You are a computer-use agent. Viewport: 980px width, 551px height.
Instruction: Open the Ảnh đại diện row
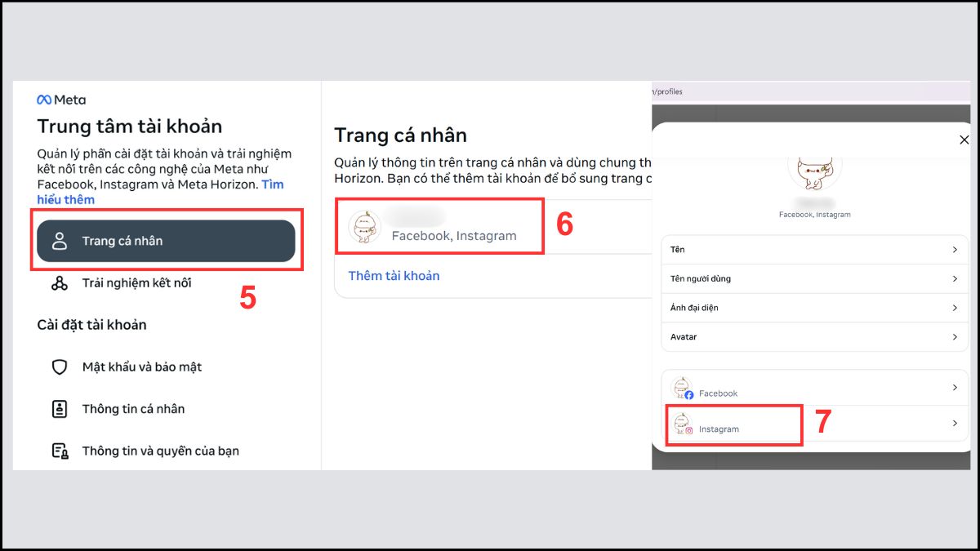click(x=814, y=308)
